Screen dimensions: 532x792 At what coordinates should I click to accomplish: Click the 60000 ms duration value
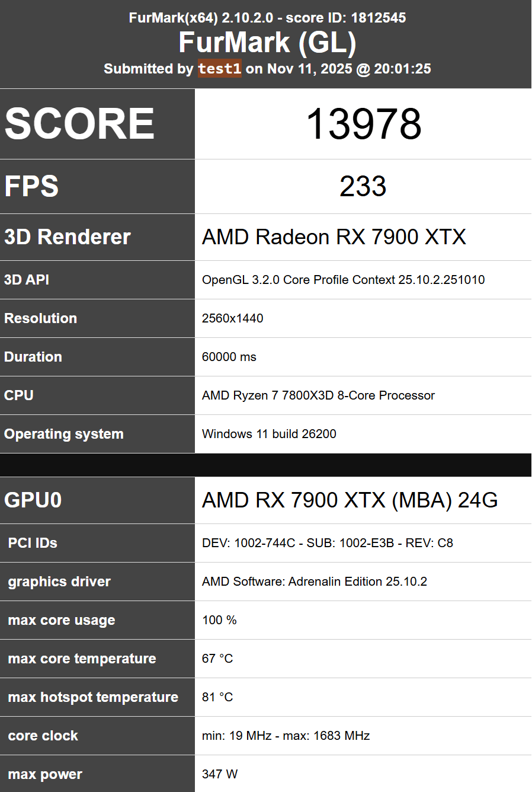pyautogui.click(x=229, y=357)
